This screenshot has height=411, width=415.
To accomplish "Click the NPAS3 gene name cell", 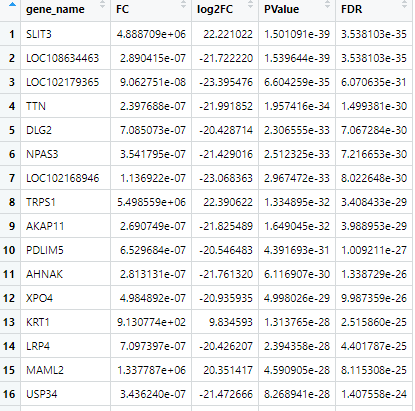I will (x=65, y=154).
